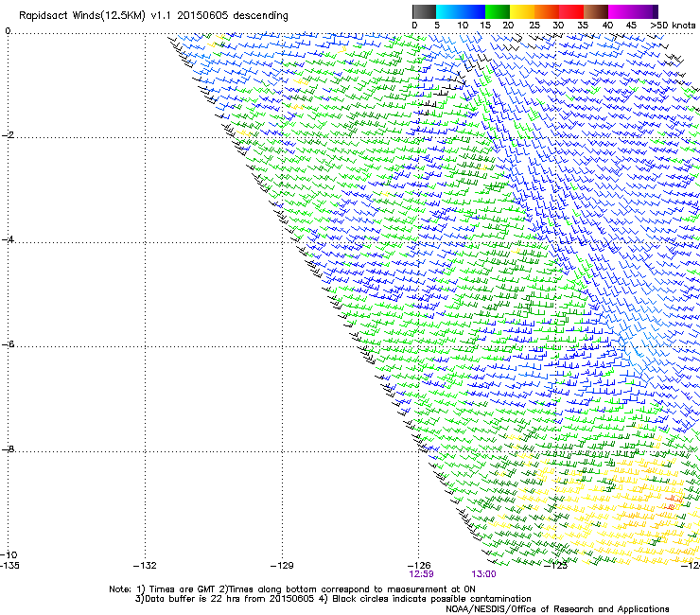This screenshot has height=615, width=700.
Task: Click the '-4' latitude axis label
Action: click(x=8, y=239)
